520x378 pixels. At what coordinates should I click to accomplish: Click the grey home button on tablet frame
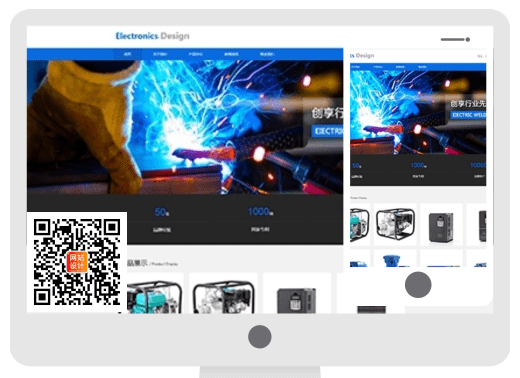click(x=418, y=285)
